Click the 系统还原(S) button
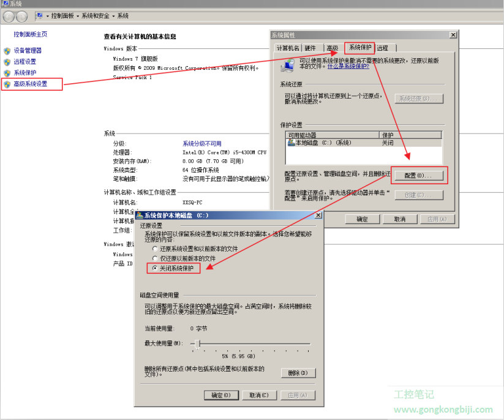 pos(419,99)
